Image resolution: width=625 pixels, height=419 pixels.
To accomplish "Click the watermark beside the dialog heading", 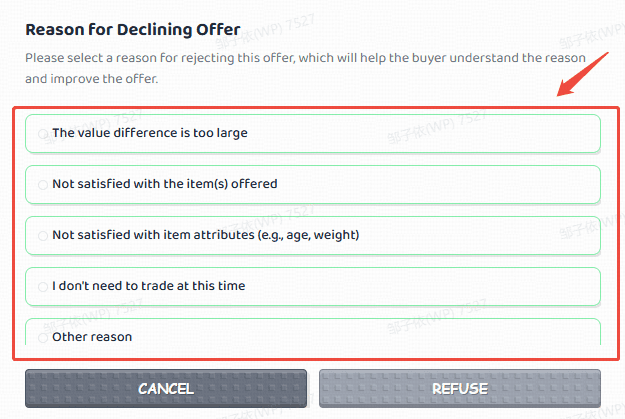I will 265,30.
